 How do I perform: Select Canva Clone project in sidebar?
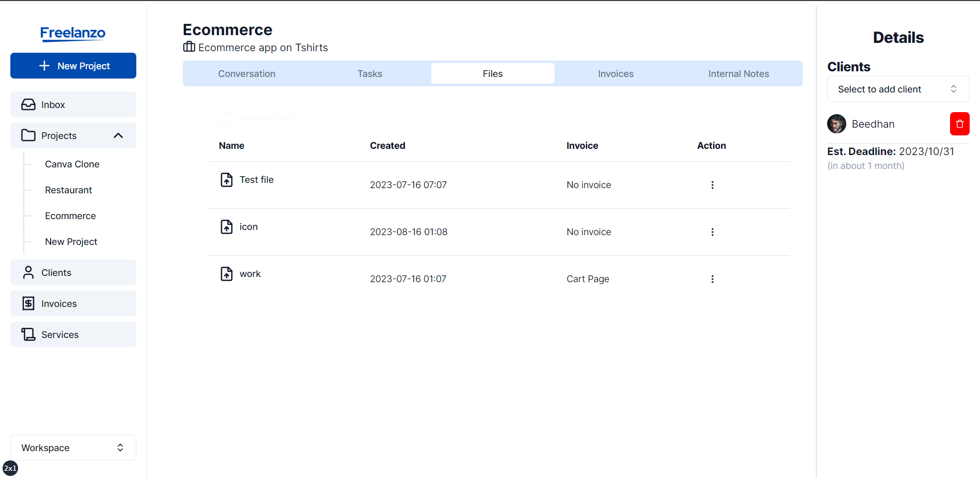(x=72, y=164)
